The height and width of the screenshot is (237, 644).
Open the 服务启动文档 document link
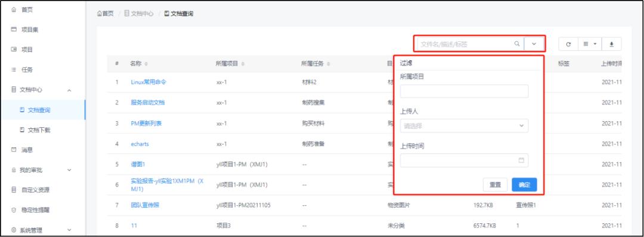tap(147, 103)
